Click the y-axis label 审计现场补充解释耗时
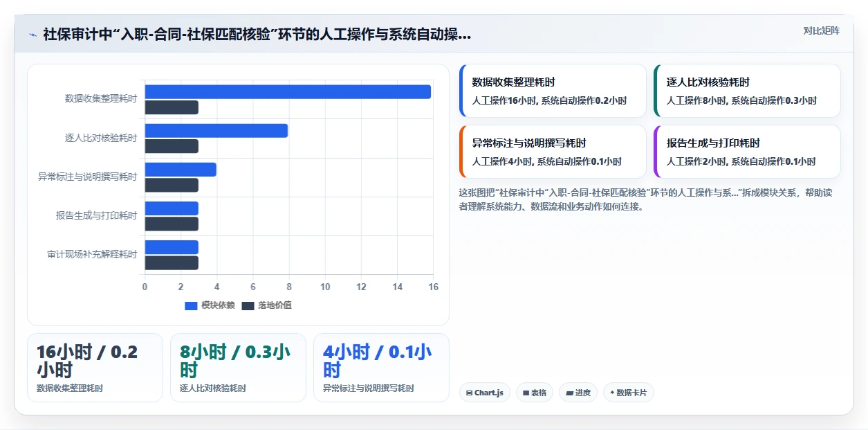868x430 pixels. coord(92,254)
